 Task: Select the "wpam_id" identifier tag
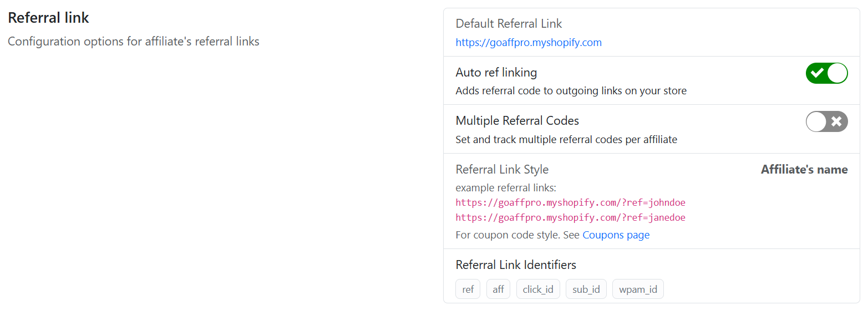tap(638, 289)
